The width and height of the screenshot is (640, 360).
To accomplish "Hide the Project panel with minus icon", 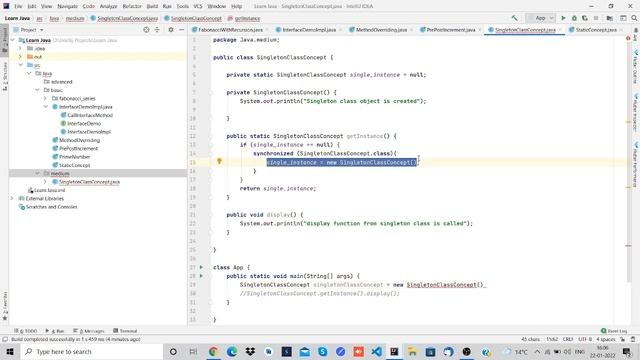I will 182,30.
